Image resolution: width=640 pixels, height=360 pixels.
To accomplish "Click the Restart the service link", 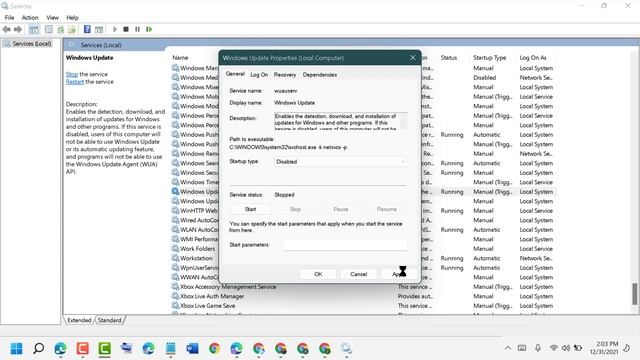I will pyautogui.click(x=75, y=82).
